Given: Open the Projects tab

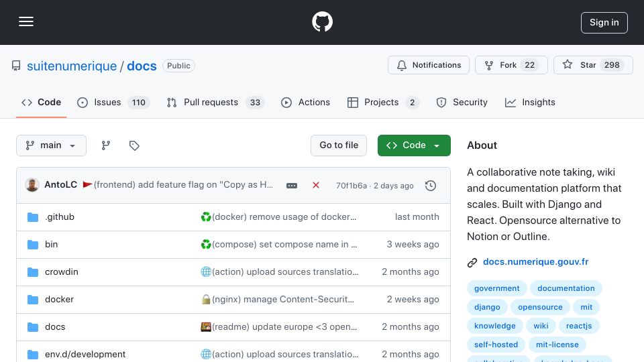Looking at the screenshot, I should [383, 102].
